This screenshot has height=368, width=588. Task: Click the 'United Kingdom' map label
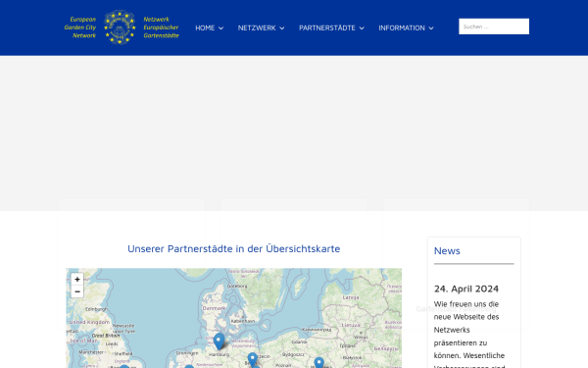pos(89,322)
